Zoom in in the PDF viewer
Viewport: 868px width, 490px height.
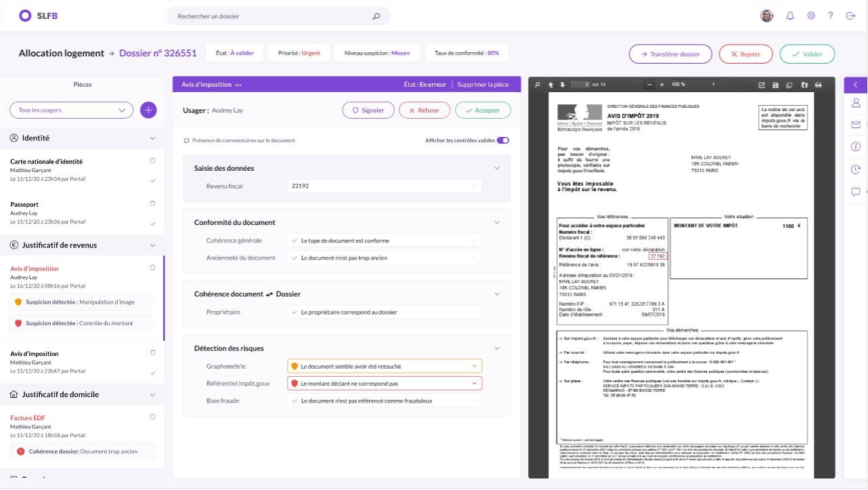[x=661, y=85]
